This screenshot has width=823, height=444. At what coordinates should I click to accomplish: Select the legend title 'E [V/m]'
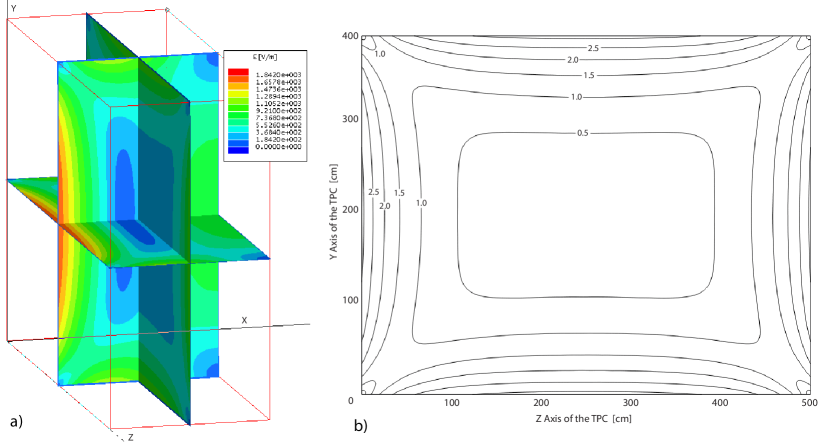tap(265, 57)
